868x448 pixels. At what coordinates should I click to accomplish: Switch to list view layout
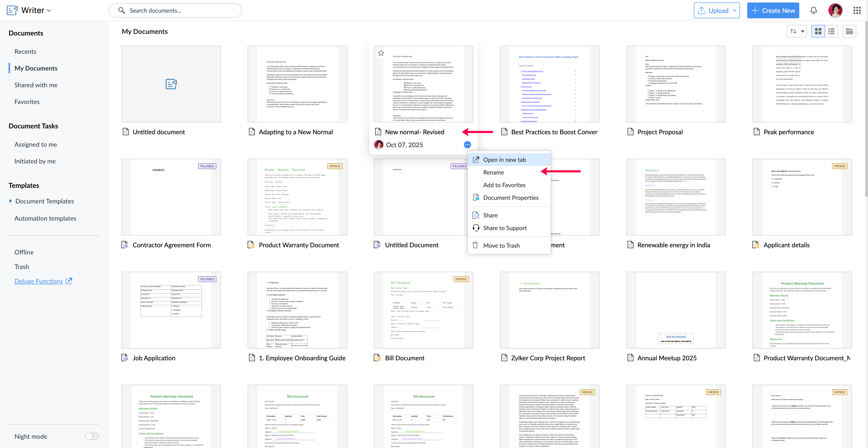(831, 31)
